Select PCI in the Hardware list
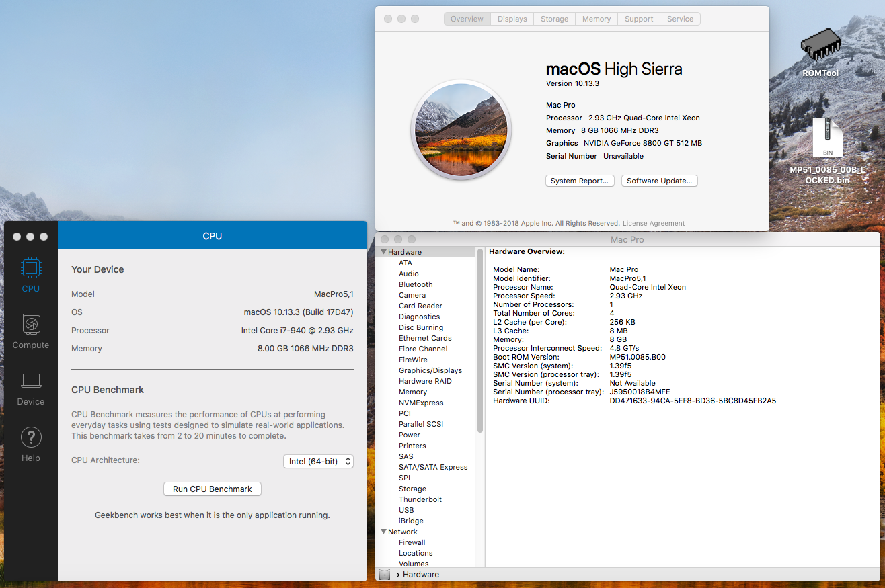Viewport: 885px width, 588px height. [x=405, y=413]
